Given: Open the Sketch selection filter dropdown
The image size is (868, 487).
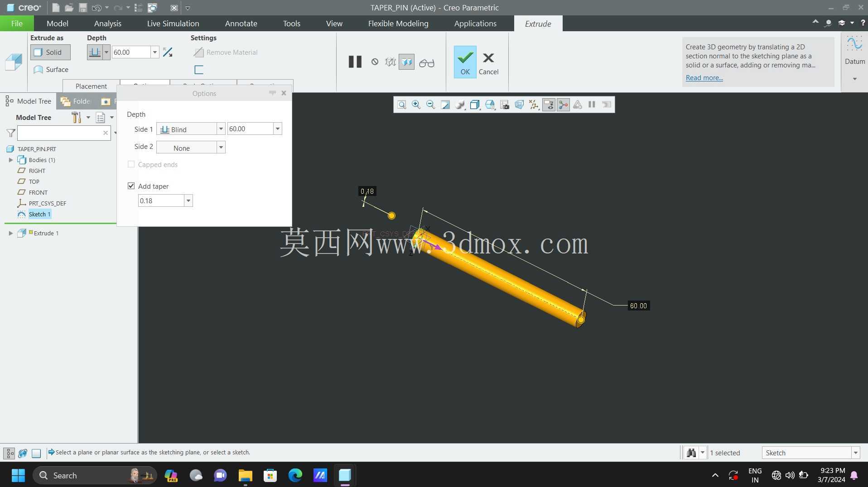Looking at the screenshot, I should click(x=855, y=453).
